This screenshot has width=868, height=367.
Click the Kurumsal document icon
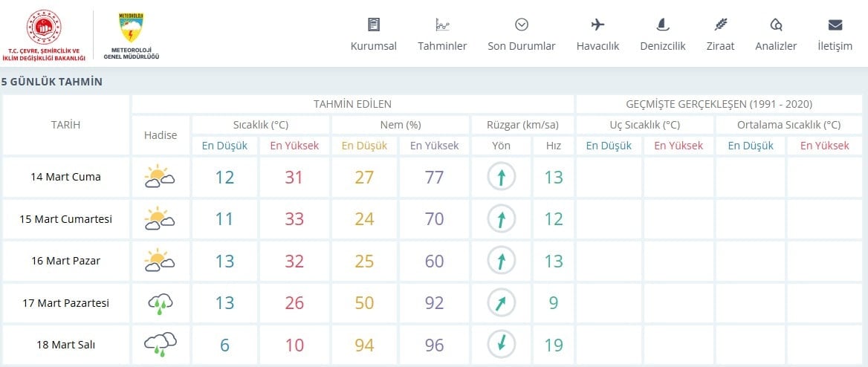point(374,25)
